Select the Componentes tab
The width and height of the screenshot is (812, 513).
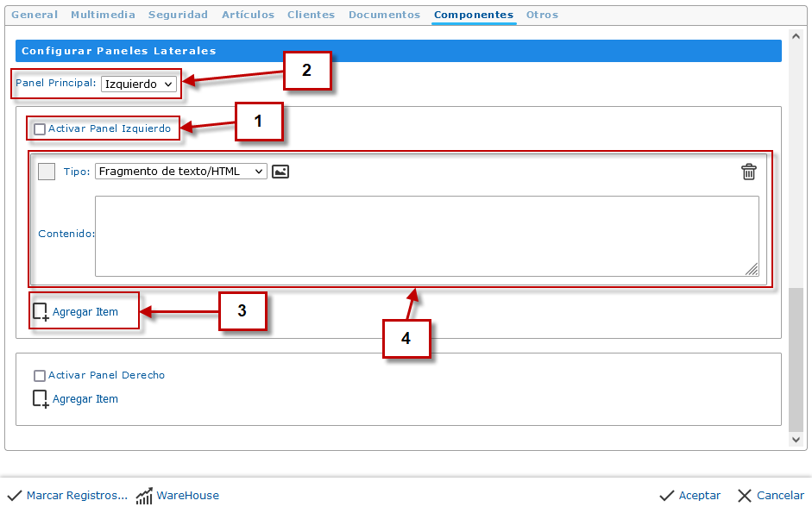click(x=474, y=15)
